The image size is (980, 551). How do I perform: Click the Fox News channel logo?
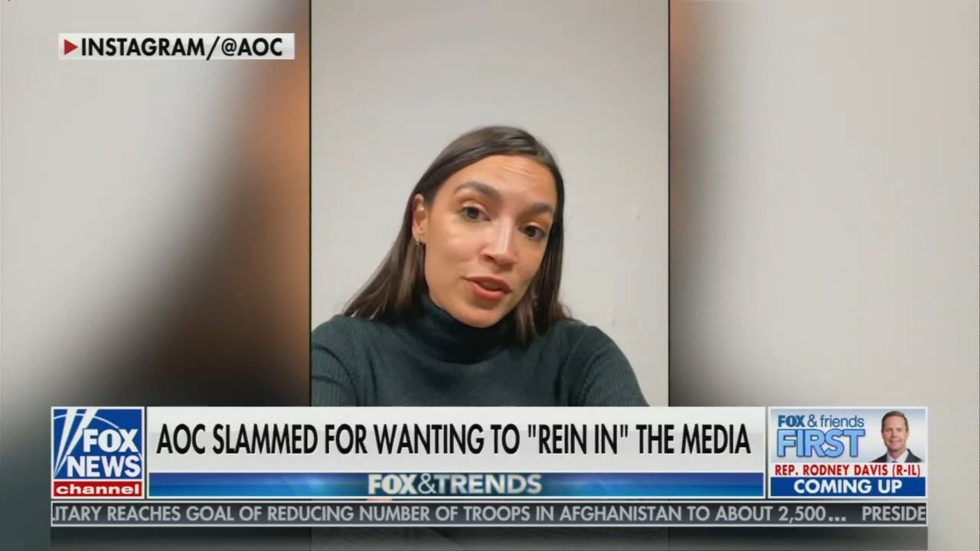[x=98, y=452]
